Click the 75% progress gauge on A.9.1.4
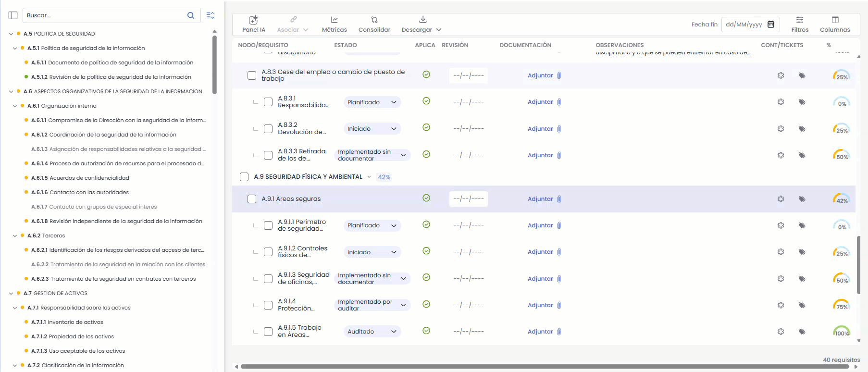Viewport: 868px width, 372px height. pos(842,305)
